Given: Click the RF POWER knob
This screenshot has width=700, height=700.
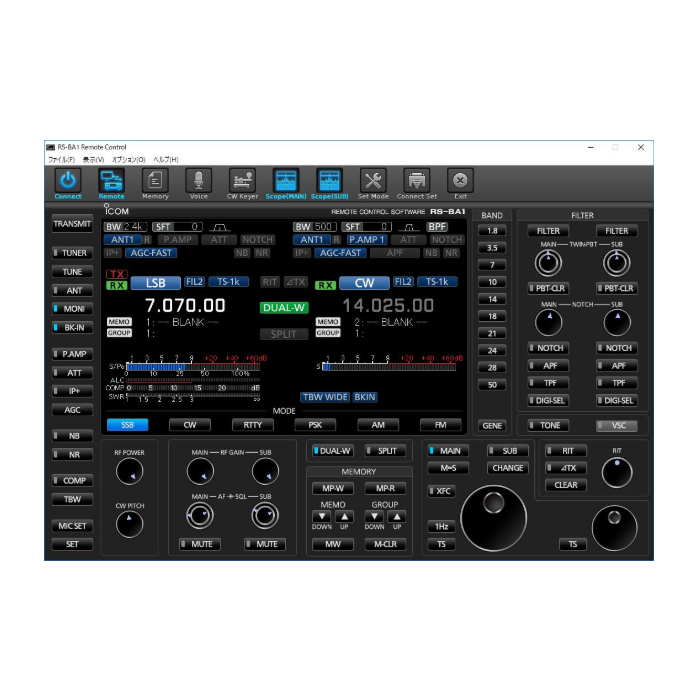Looking at the screenshot, I should pyautogui.click(x=129, y=472).
